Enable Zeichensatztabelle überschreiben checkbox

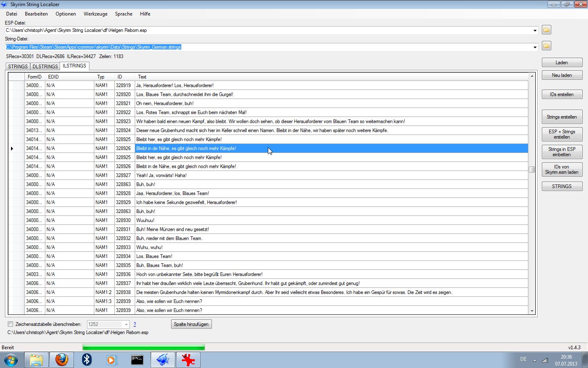click(x=11, y=324)
